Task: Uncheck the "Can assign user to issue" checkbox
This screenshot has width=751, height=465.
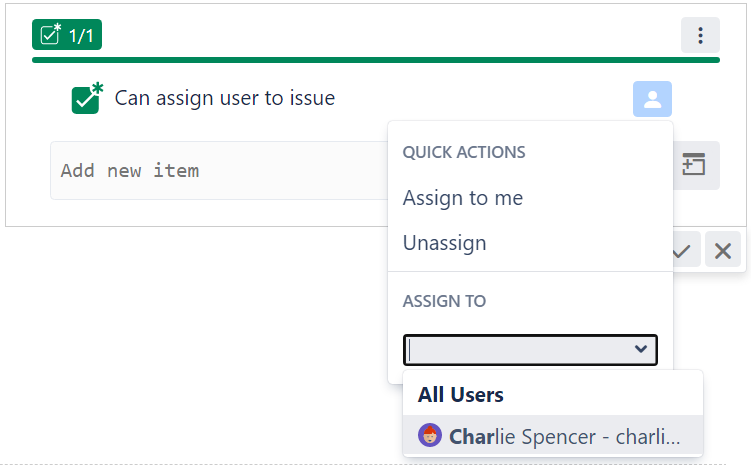Action: click(86, 99)
